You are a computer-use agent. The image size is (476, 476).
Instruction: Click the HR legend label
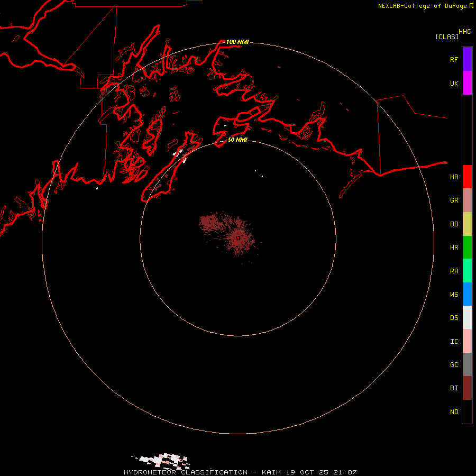454,248
